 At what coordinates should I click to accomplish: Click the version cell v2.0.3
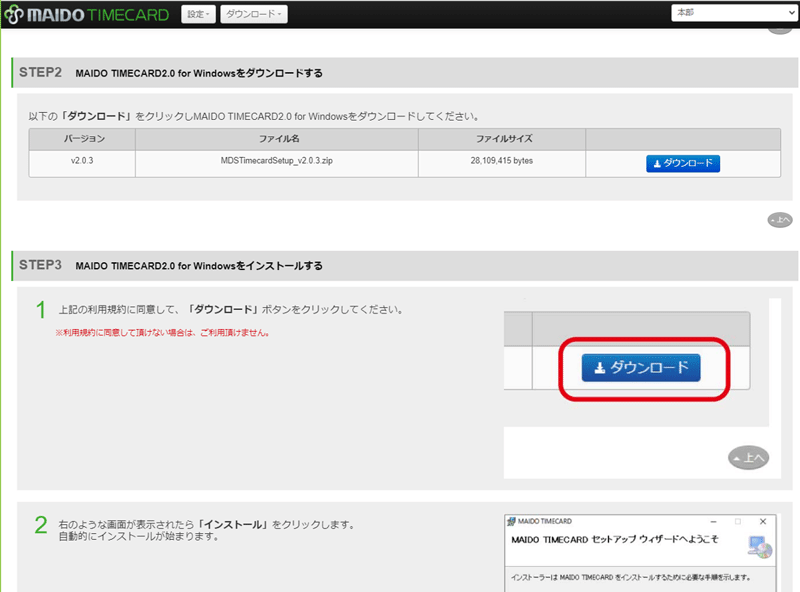coord(82,161)
